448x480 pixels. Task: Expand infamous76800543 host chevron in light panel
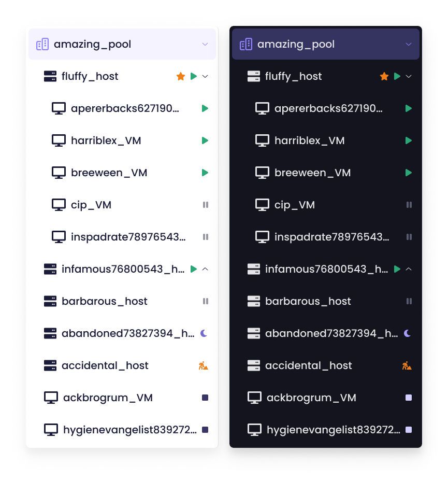pyautogui.click(x=205, y=269)
